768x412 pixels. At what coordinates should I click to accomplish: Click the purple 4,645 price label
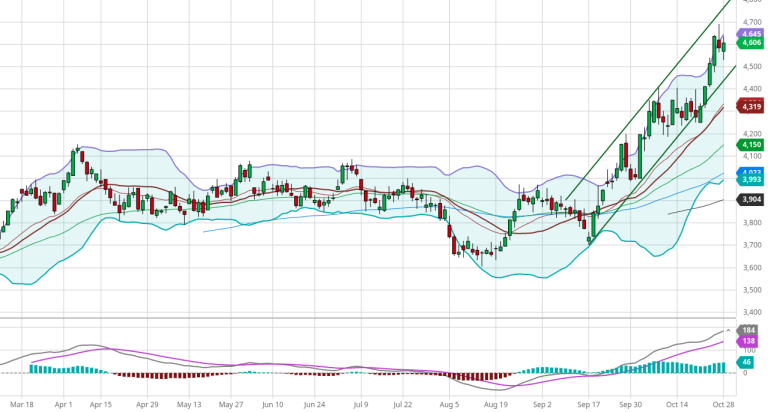750,34
